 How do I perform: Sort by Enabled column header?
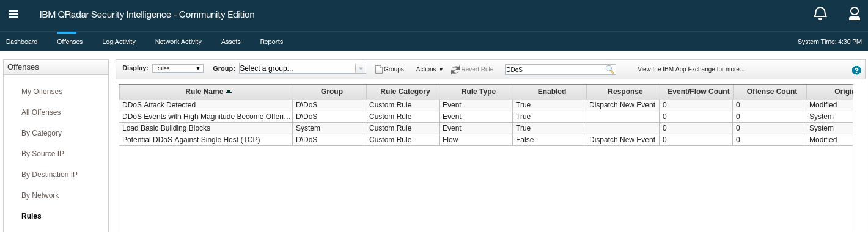pos(550,92)
